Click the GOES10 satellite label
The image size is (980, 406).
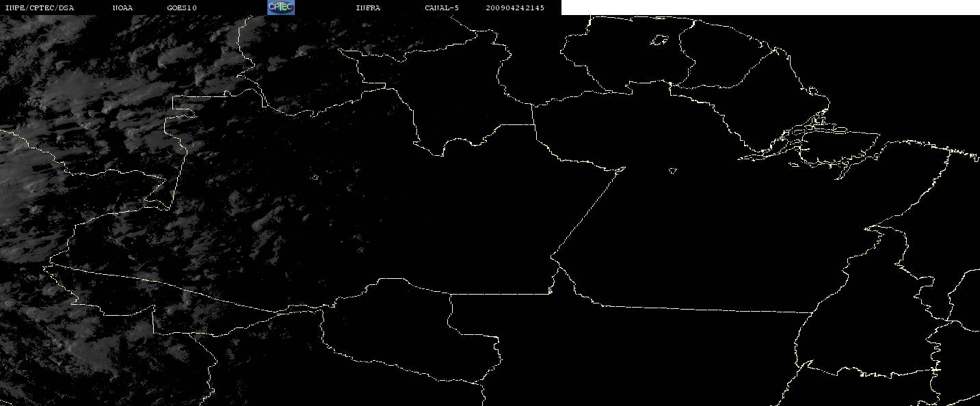pos(182,8)
